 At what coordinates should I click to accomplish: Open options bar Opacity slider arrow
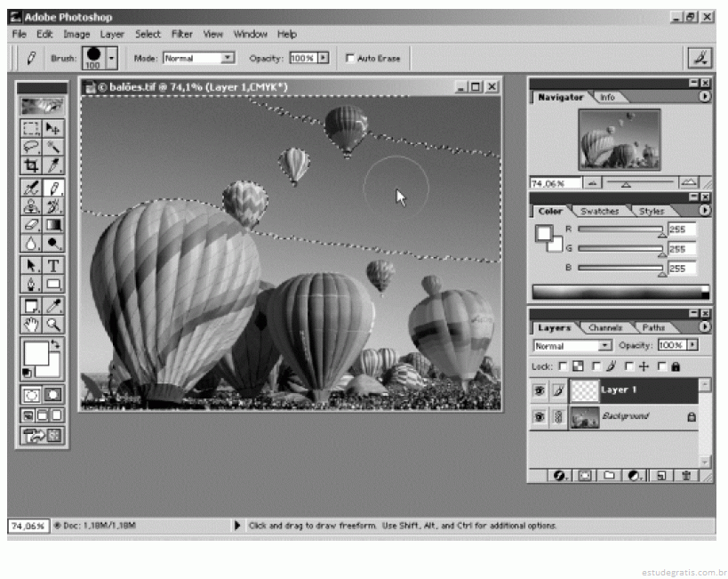point(324,58)
